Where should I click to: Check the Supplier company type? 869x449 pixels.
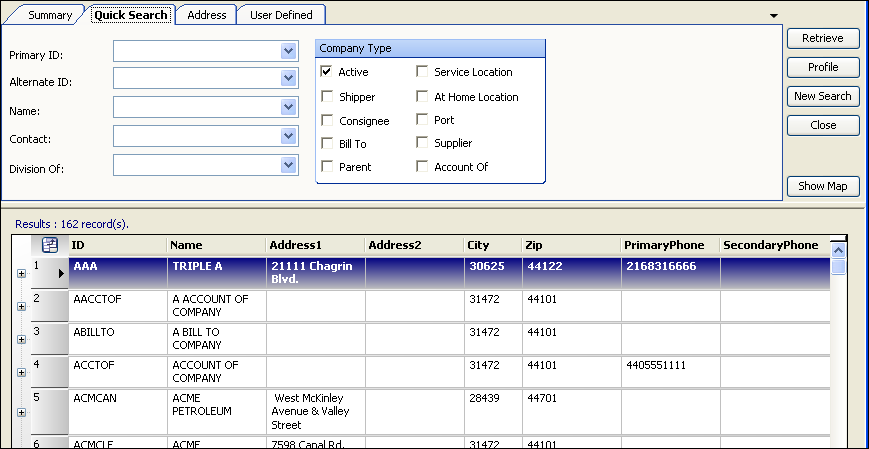(x=422, y=143)
